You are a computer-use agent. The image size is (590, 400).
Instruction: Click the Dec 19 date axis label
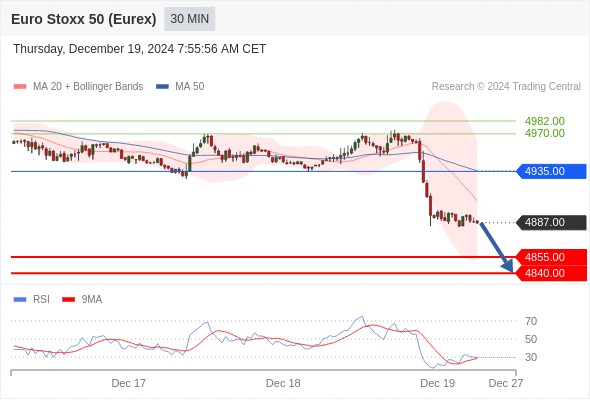pyautogui.click(x=438, y=383)
